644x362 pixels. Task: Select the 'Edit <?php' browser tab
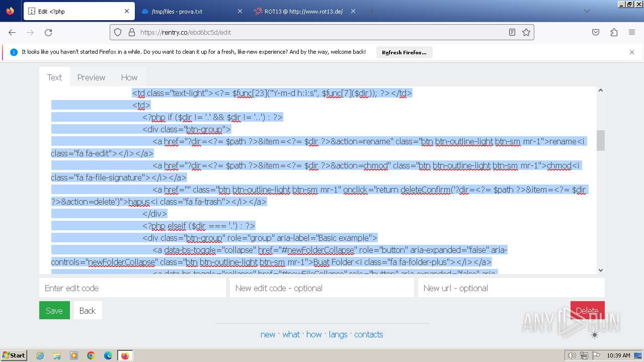79,11
